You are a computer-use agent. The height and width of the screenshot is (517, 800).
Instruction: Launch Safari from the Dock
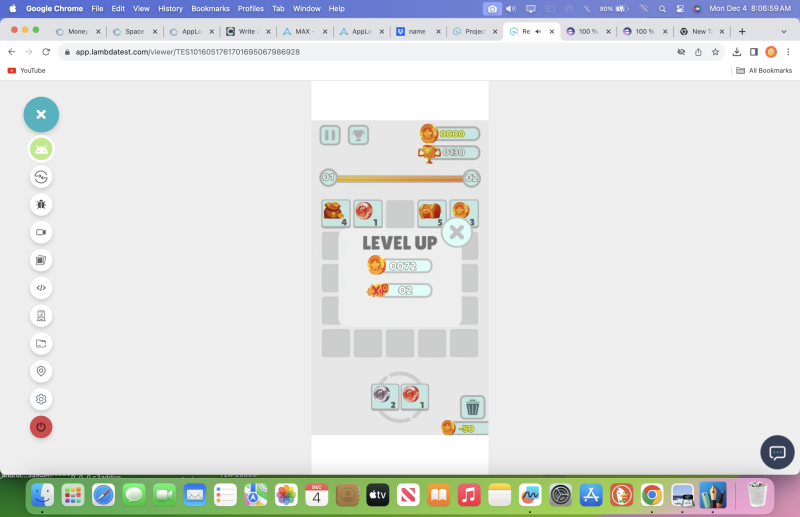(104, 495)
